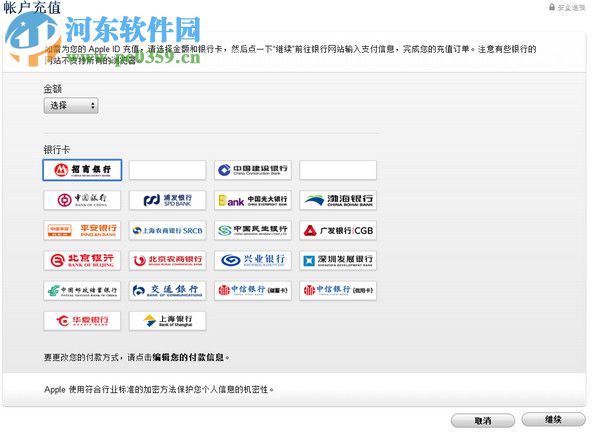The image size is (600, 433).
Task: Click the 银行卡 section label
Action: (57, 150)
